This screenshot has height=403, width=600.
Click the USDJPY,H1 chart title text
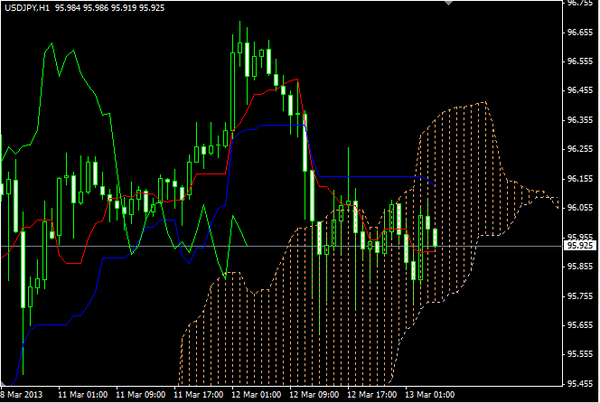click(x=27, y=8)
